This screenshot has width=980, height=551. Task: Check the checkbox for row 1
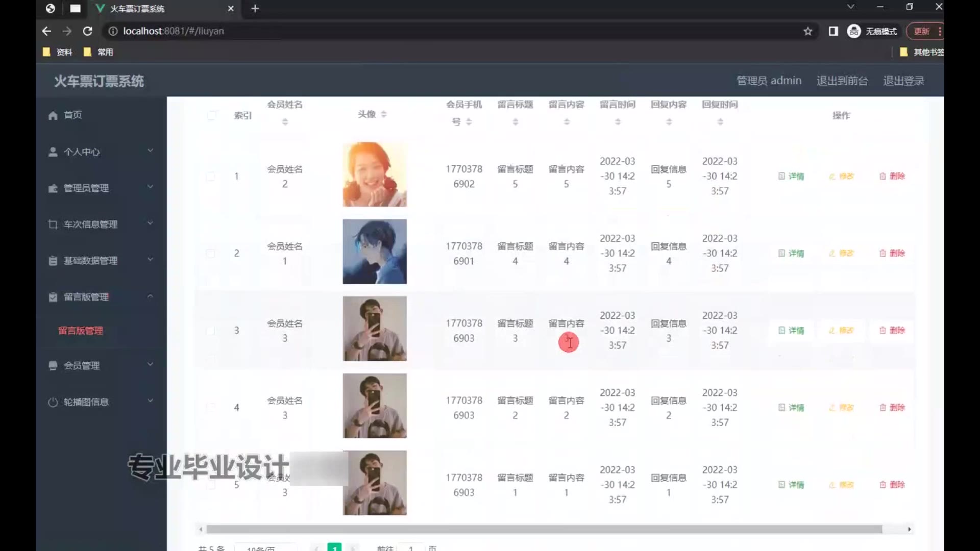click(x=210, y=177)
